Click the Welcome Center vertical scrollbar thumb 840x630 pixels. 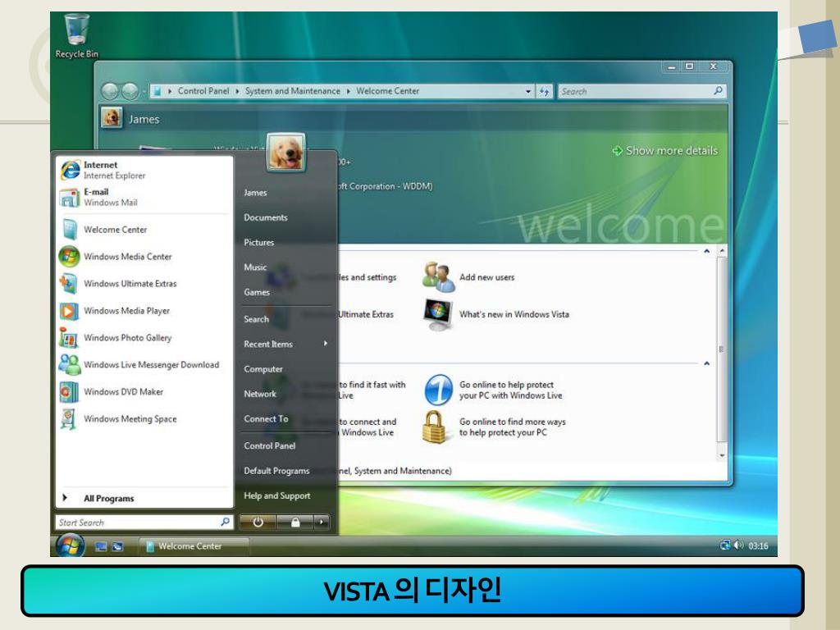[722, 349]
